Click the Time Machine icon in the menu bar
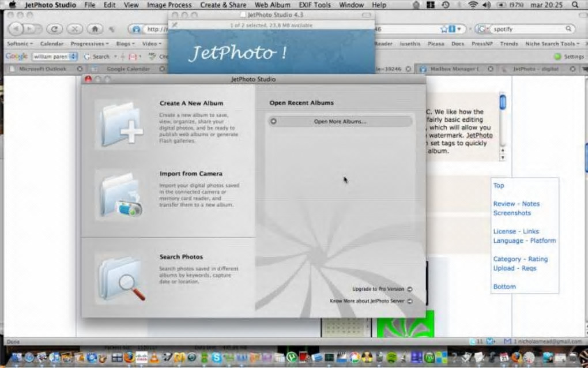Image resolution: width=588 pixels, height=368 pixels. (x=446, y=5)
